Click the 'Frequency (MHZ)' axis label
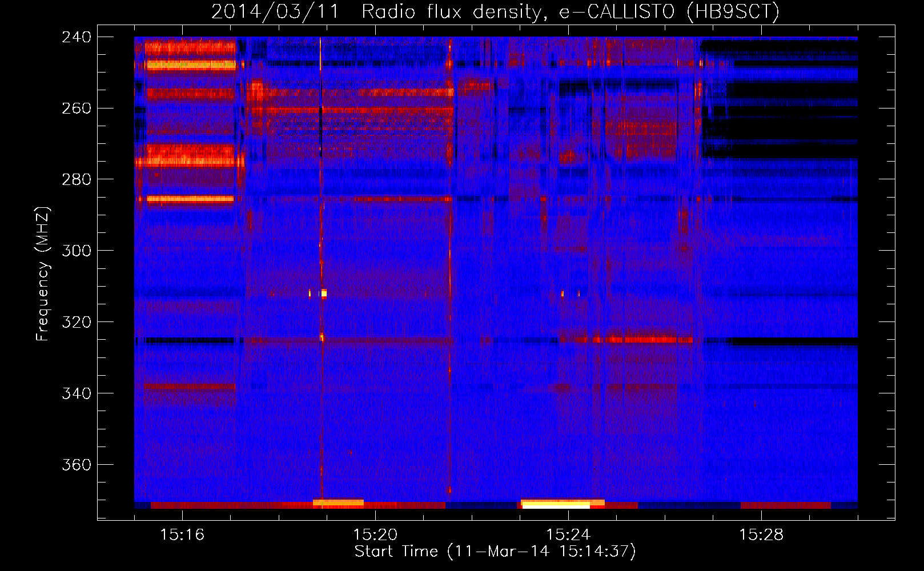 pyautogui.click(x=43, y=274)
